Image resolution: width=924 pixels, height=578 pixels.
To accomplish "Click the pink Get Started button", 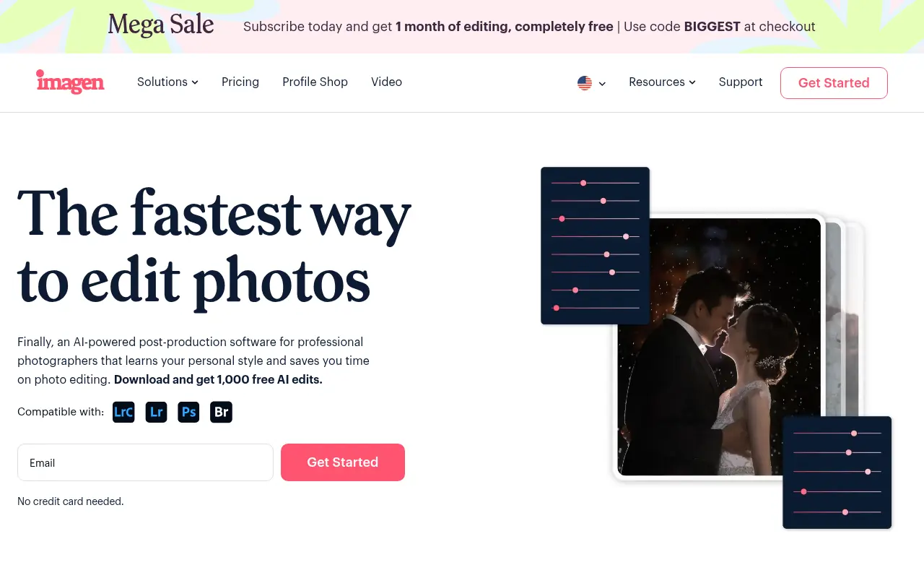I will pos(343,462).
